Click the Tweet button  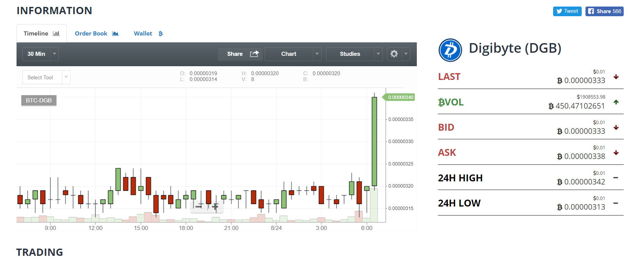click(x=567, y=11)
